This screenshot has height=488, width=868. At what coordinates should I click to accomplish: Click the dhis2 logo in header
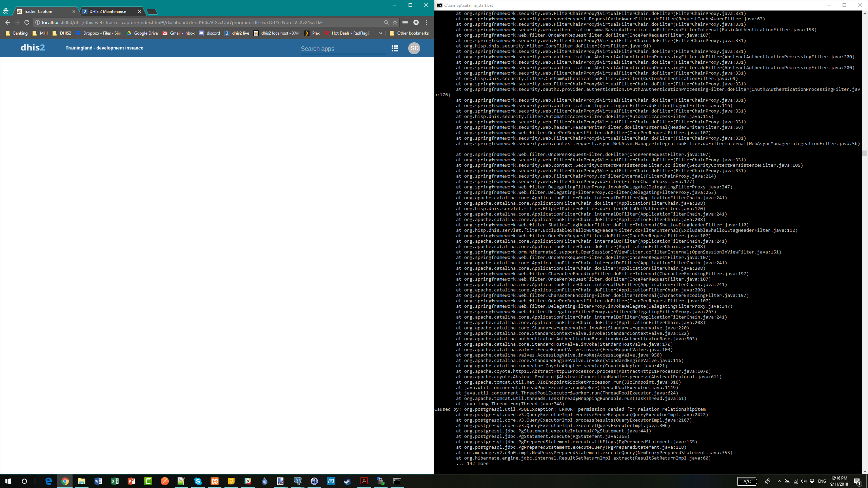point(33,48)
